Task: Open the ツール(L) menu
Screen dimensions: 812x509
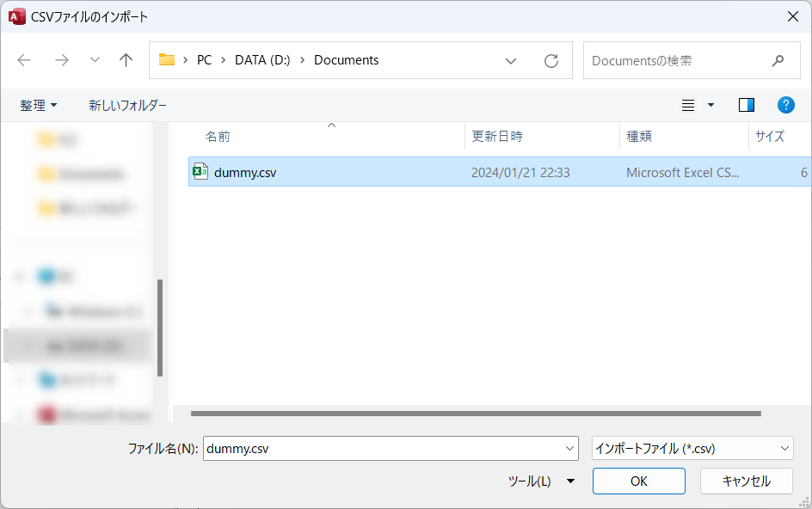Action: (x=540, y=481)
